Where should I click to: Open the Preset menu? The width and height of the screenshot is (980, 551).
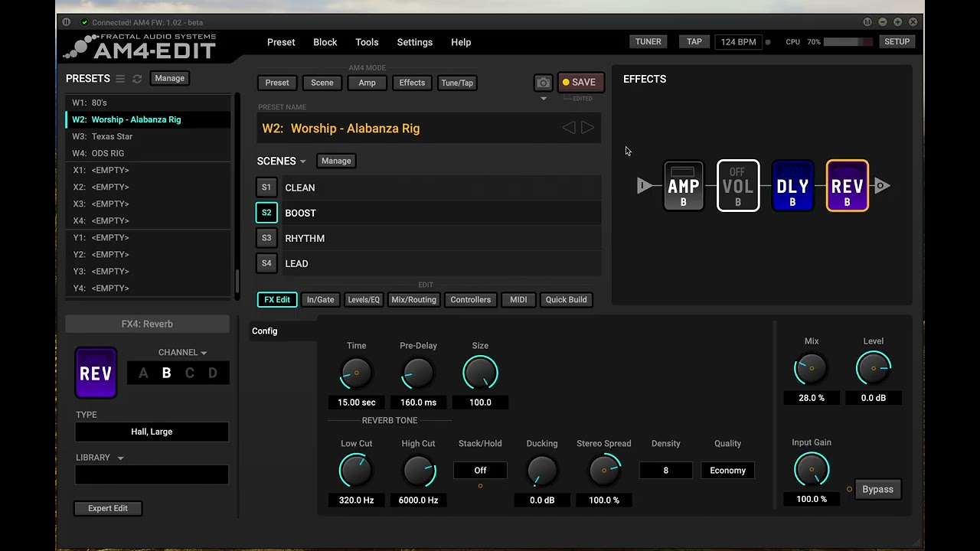coord(281,42)
